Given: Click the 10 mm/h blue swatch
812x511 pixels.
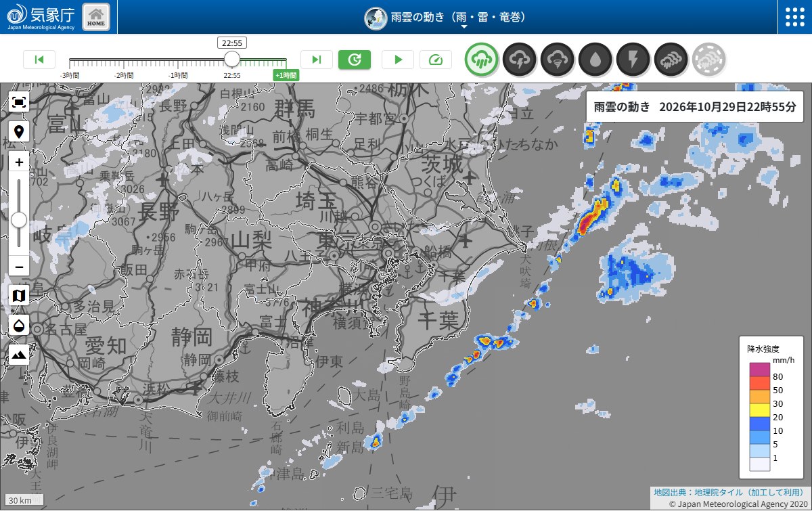Looking at the screenshot, I should [x=759, y=424].
